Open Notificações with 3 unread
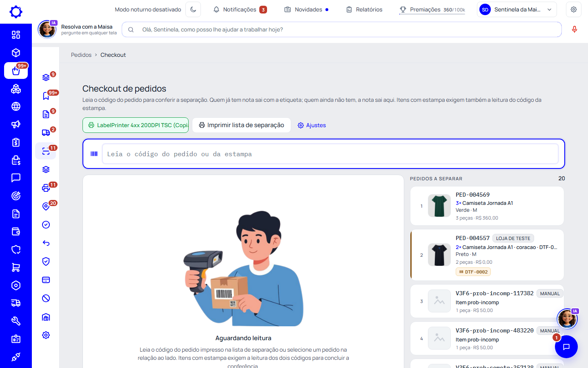The width and height of the screenshot is (588, 368). pos(240,9)
